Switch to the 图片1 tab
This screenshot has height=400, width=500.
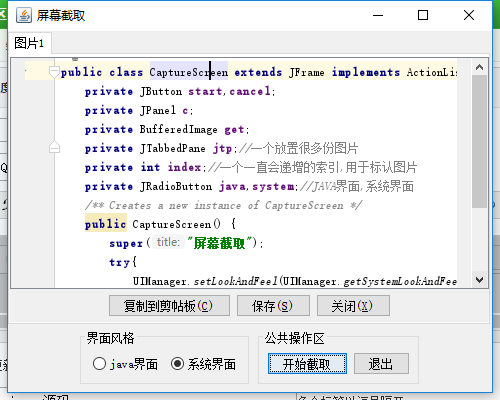(x=29, y=43)
